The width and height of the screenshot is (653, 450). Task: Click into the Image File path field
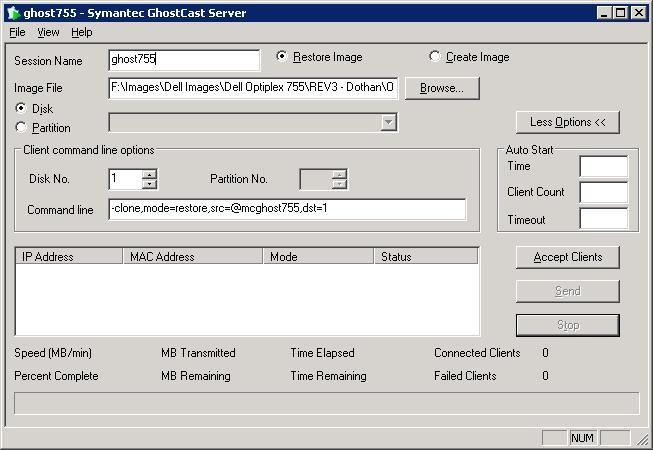(253, 88)
